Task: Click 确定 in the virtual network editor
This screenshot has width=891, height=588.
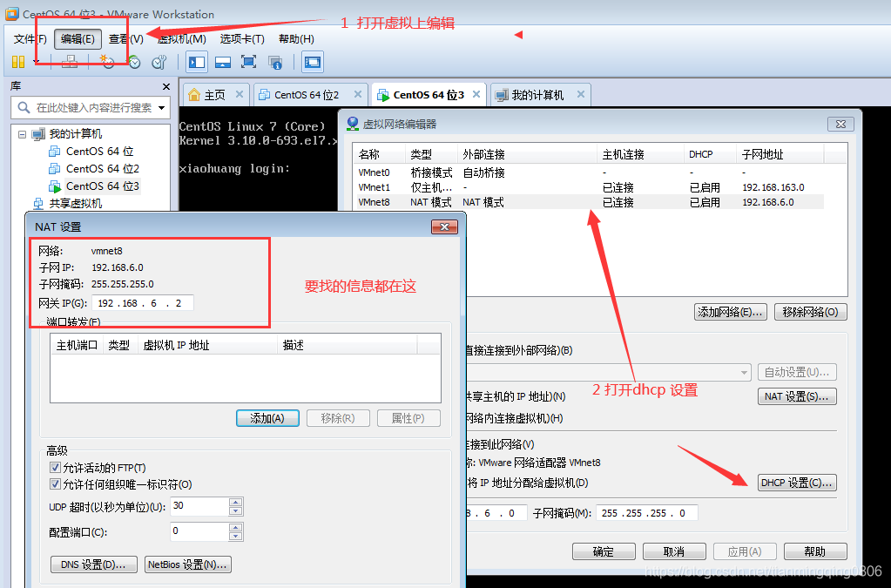Action: coord(604,551)
